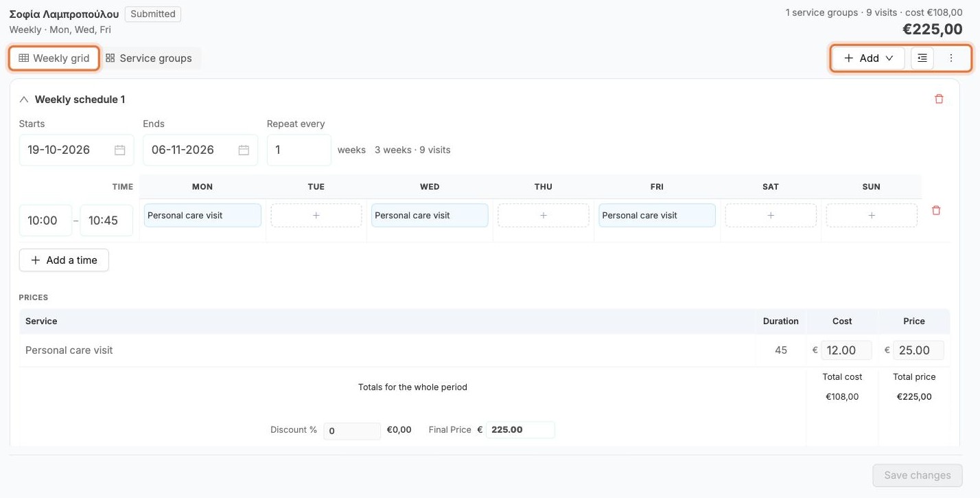980x498 pixels.
Task: Click the €225,00 total in the header
Action: (932, 30)
